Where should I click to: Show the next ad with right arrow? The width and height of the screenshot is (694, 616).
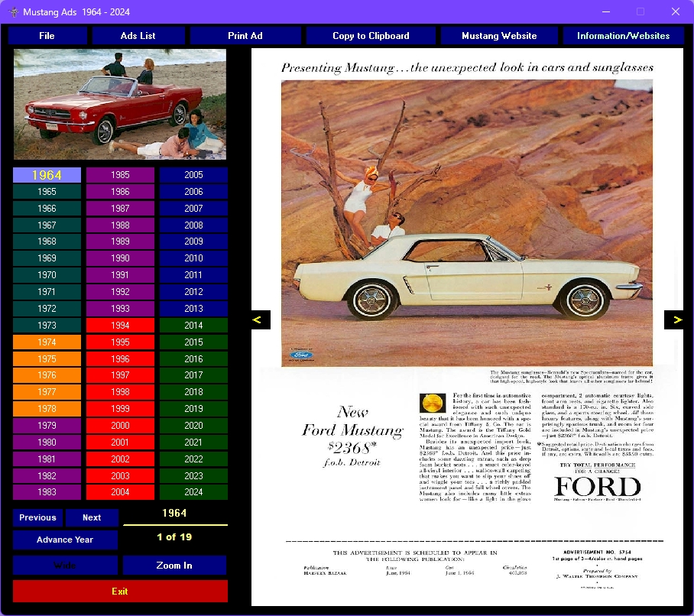[x=673, y=320]
